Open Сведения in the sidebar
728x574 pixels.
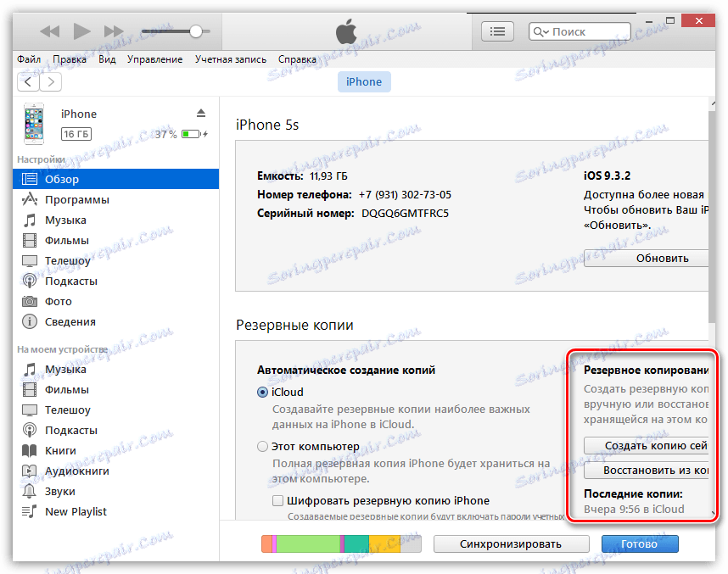pyautogui.click(x=115, y=322)
